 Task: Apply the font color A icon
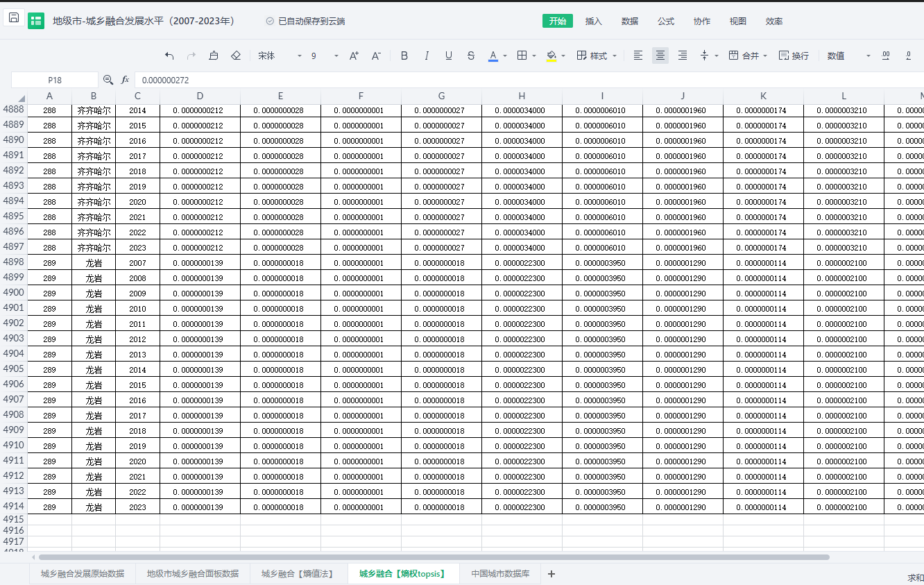[x=493, y=56]
